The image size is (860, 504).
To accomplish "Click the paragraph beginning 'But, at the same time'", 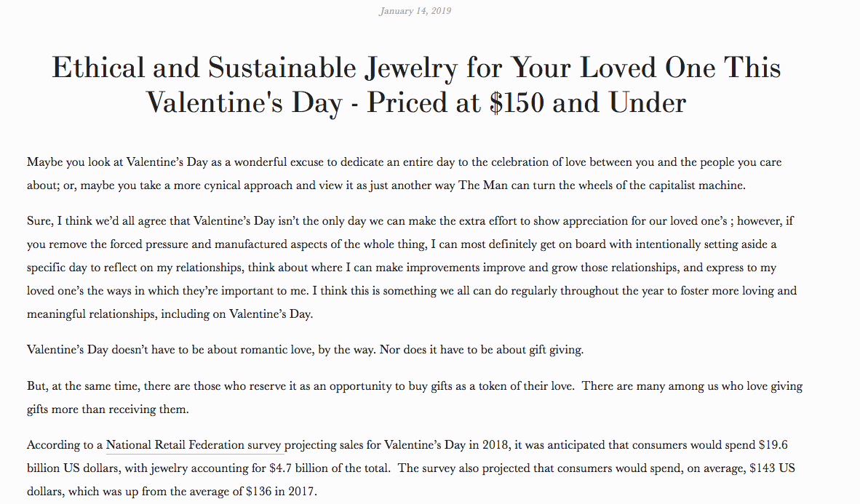I will pyautogui.click(x=415, y=398).
